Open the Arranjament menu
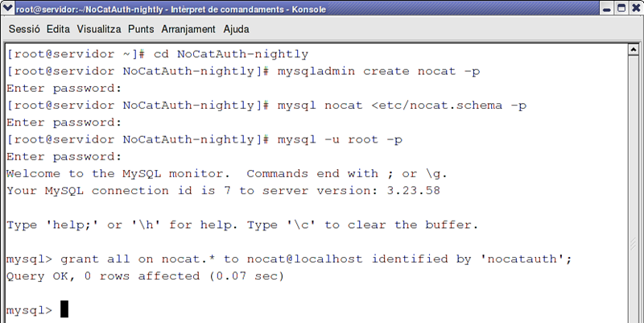This screenshot has width=644, height=323. pos(188,29)
